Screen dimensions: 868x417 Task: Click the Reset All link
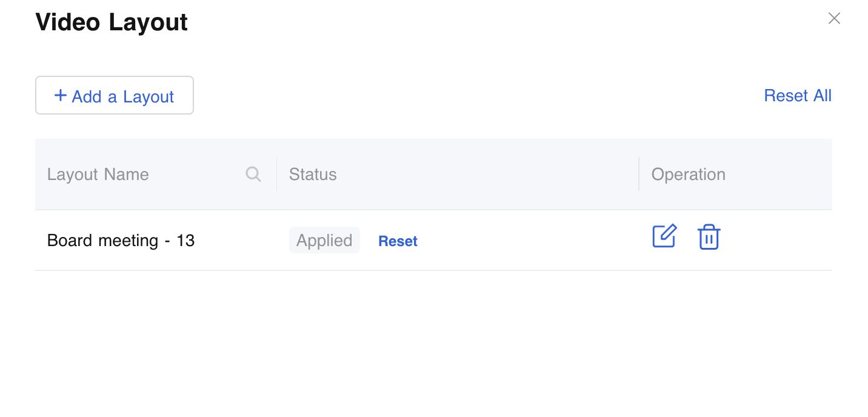(x=797, y=96)
